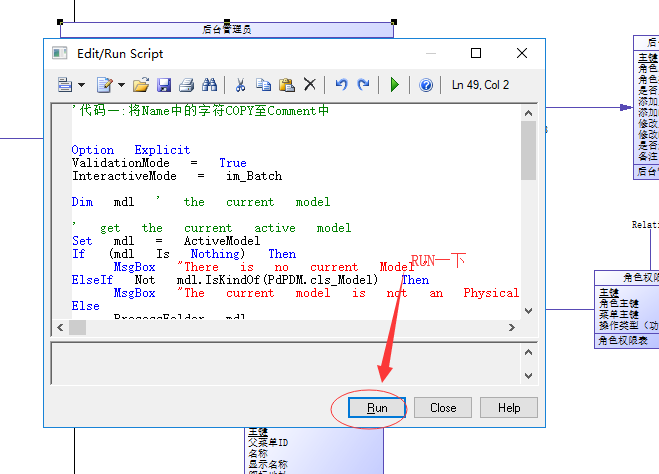The image size is (659, 474).
Task: Click the Close button in the dialog
Action: (443, 408)
